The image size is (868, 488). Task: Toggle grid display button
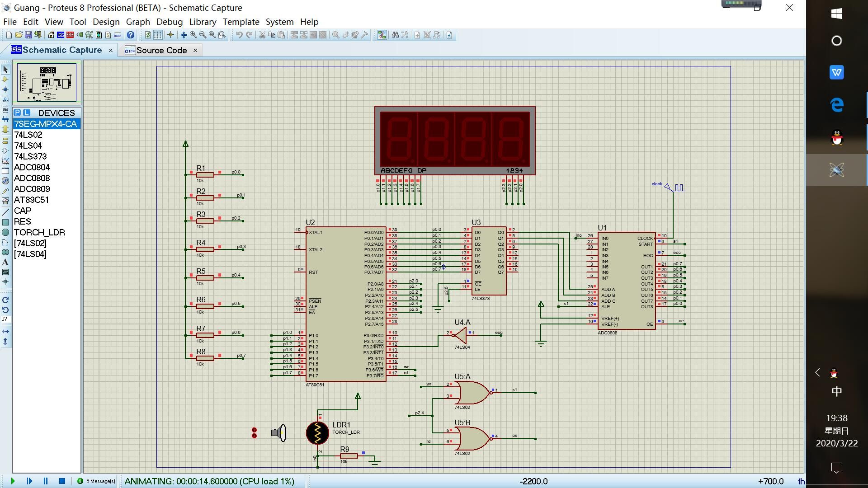[x=157, y=35]
